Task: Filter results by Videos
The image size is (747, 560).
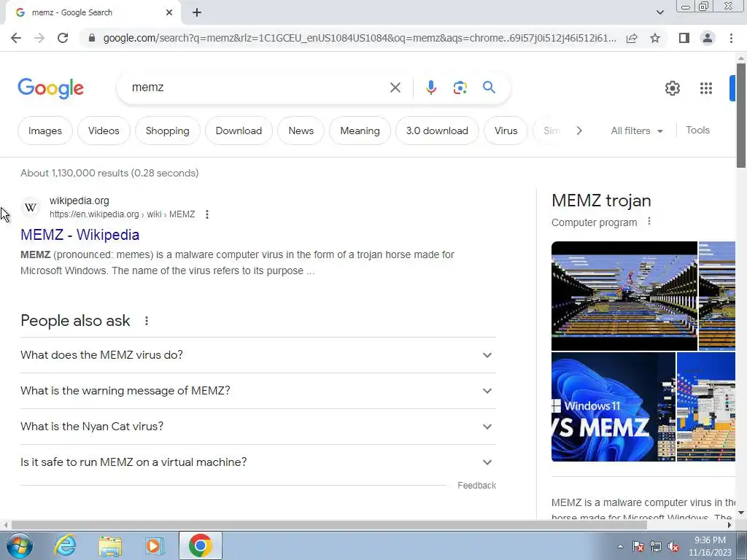Action: click(104, 131)
